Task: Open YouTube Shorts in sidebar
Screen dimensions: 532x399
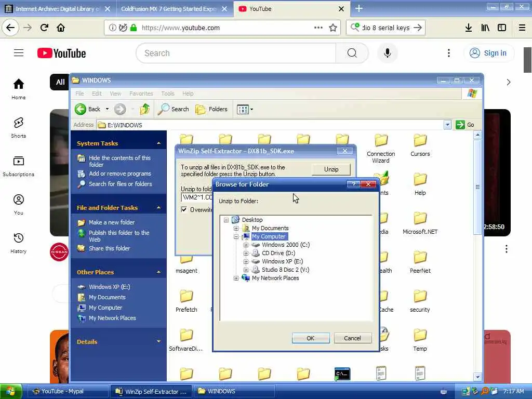Action: tap(19, 128)
